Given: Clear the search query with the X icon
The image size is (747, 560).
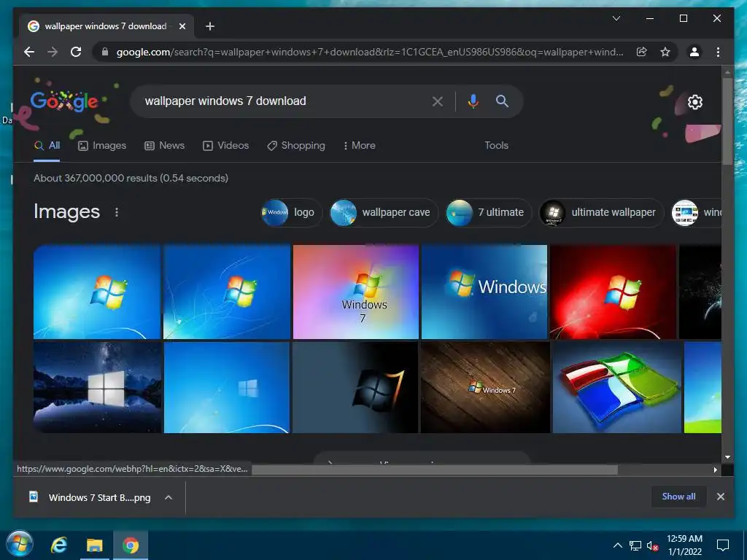Looking at the screenshot, I should coord(438,101).
